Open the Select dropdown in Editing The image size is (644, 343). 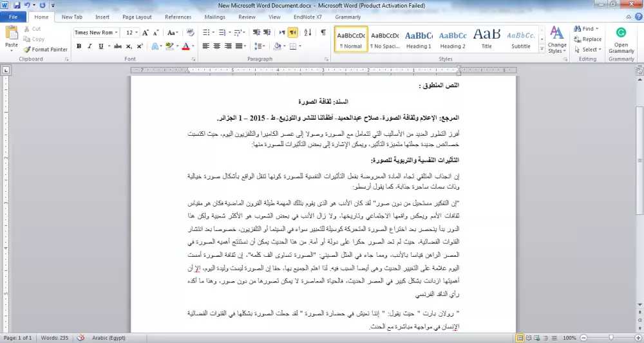pos(588,50)
